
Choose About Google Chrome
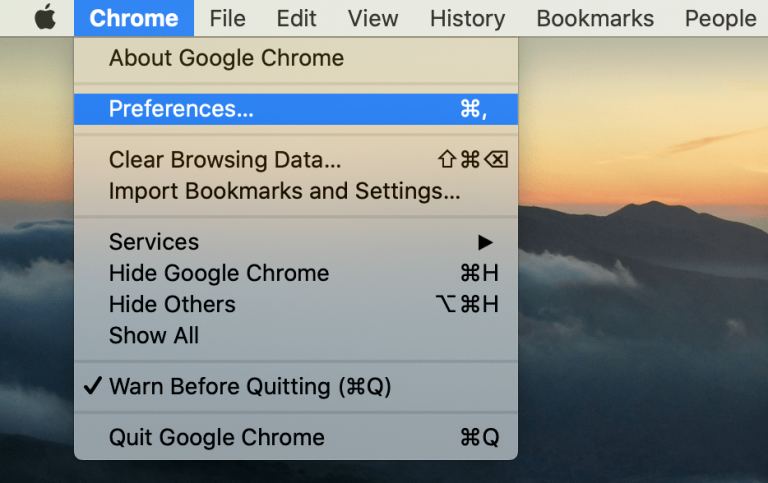tap(296, 58)
